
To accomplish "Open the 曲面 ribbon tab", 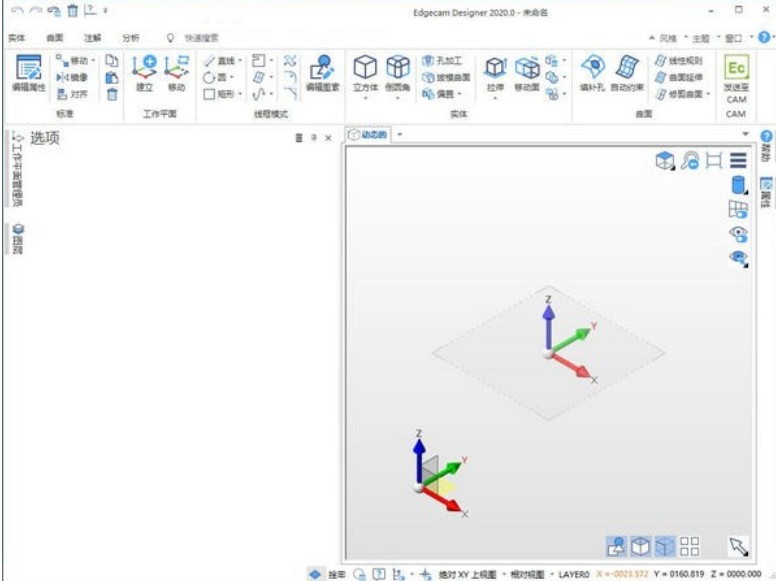I will (55, 38).
